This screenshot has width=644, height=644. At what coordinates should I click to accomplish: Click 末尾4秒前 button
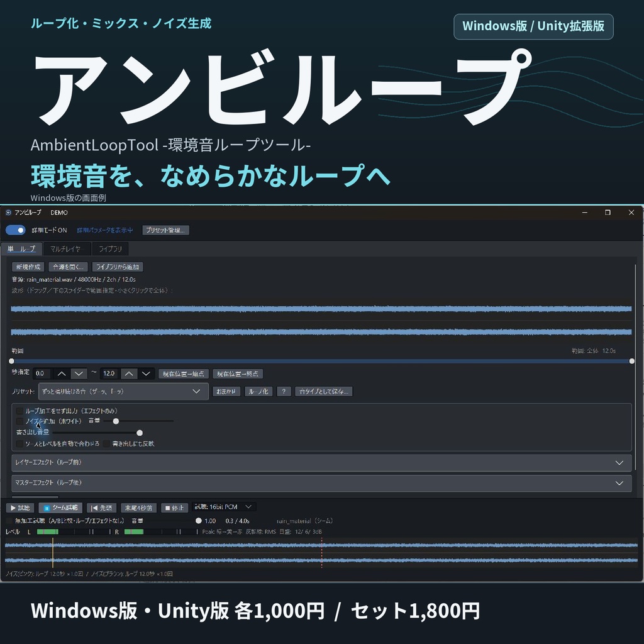click(x=138, y=508)
